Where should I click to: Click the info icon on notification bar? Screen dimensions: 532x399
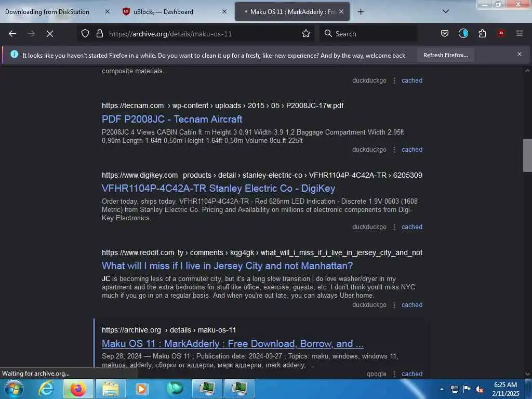[x=14, y=54]
